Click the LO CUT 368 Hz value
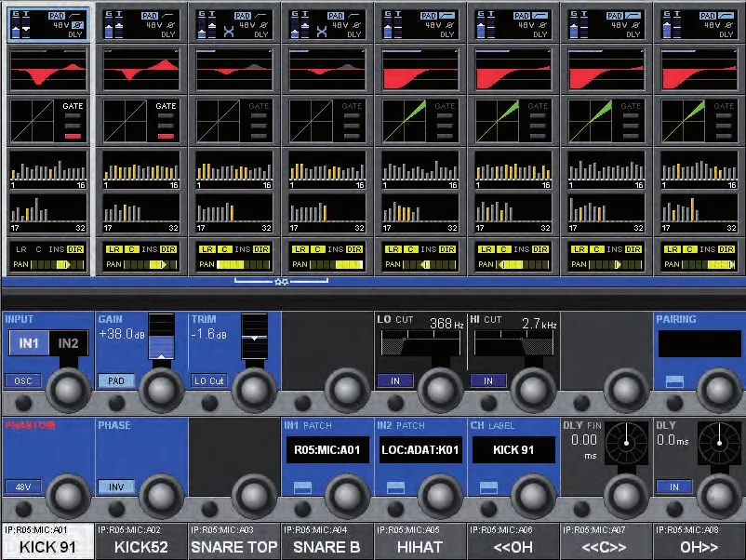 pos(446,324)
